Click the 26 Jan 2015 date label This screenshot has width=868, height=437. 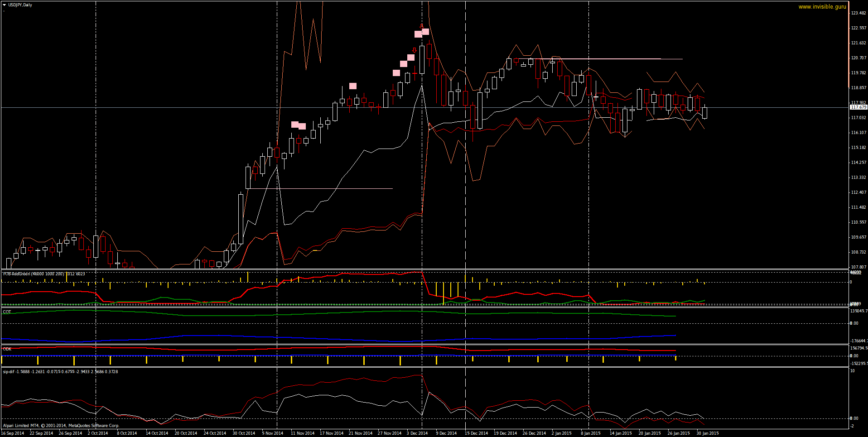click(x=679, y=433)
